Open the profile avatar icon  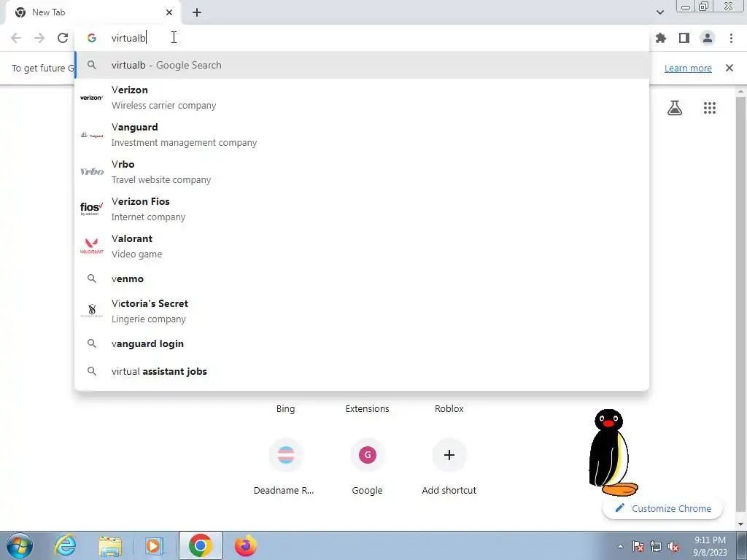click(708, 38)
